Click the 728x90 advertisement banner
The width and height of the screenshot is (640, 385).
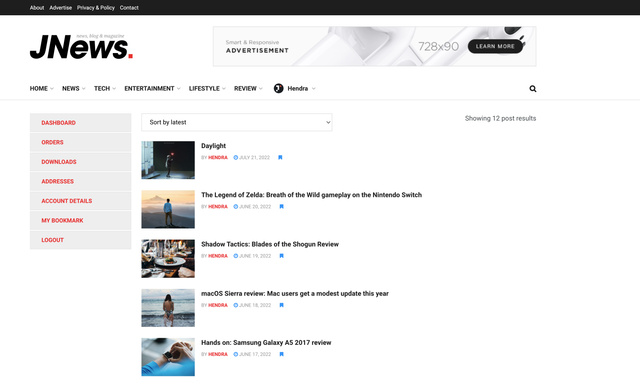(375, 47)
